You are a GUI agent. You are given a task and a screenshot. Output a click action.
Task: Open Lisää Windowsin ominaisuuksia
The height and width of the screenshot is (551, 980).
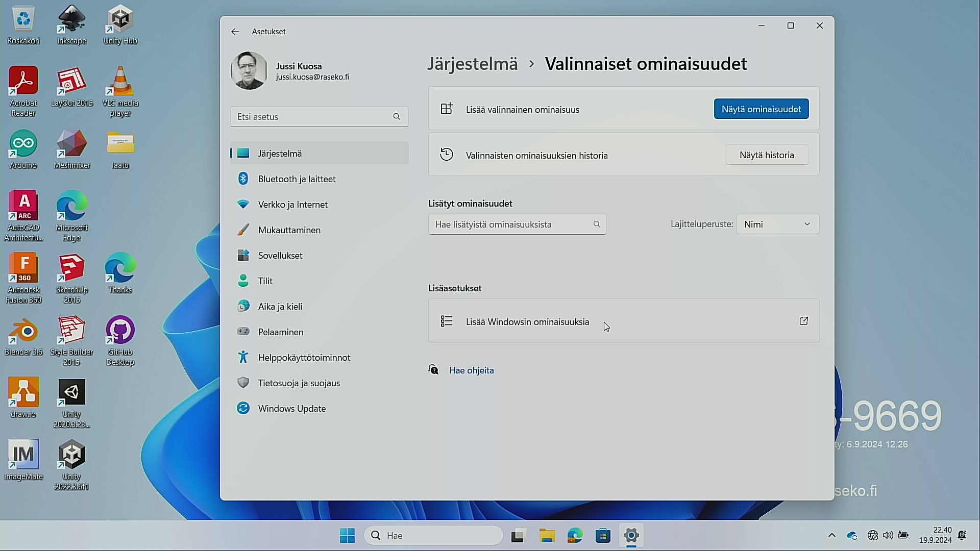[624, 321]
